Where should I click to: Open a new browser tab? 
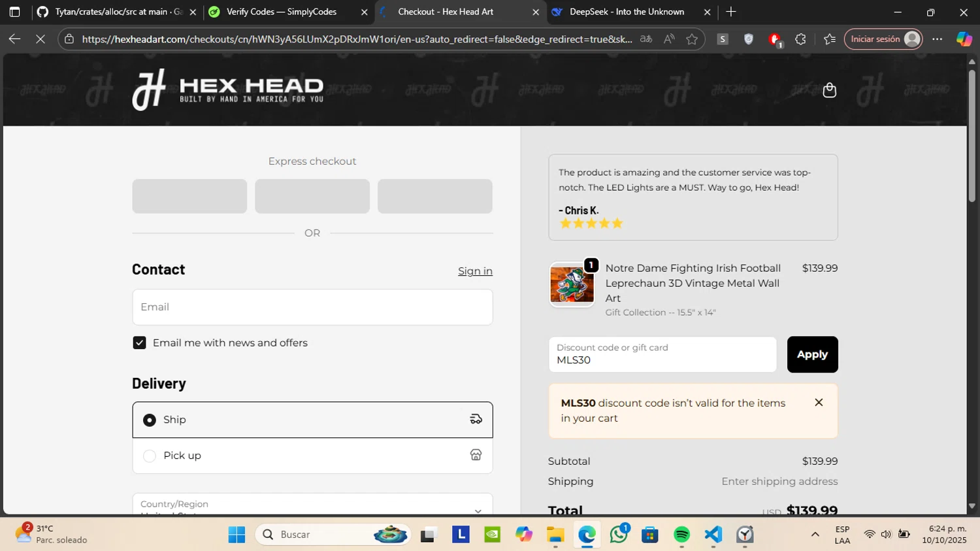click(x=731, y=12)
